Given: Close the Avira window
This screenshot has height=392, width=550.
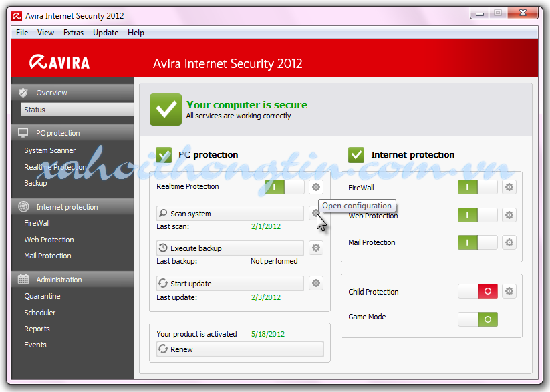Looking at the screenshot, I should 523,13.
